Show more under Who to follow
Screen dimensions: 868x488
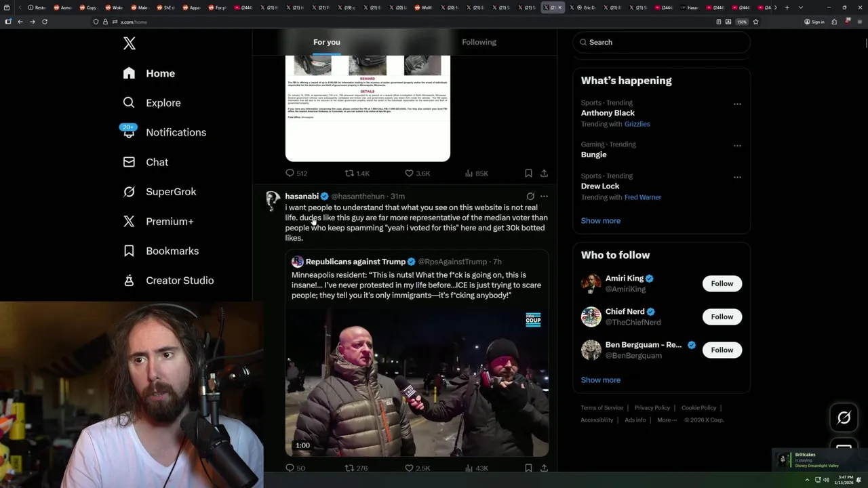pyautogui.click(x=601, y=380)
